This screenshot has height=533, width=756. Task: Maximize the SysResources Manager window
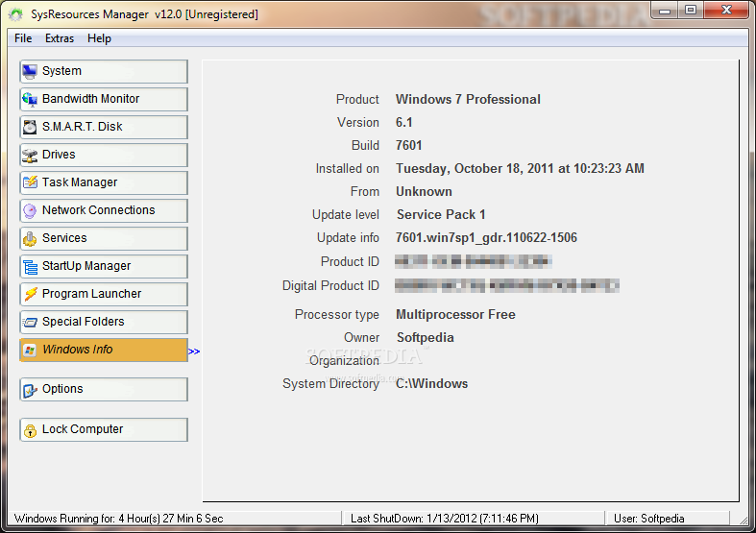pyautogui.click(x=691, y=11)
